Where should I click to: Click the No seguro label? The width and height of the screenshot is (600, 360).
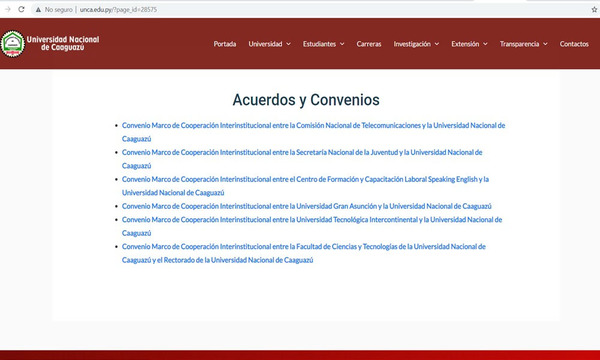tap(59, 10)
